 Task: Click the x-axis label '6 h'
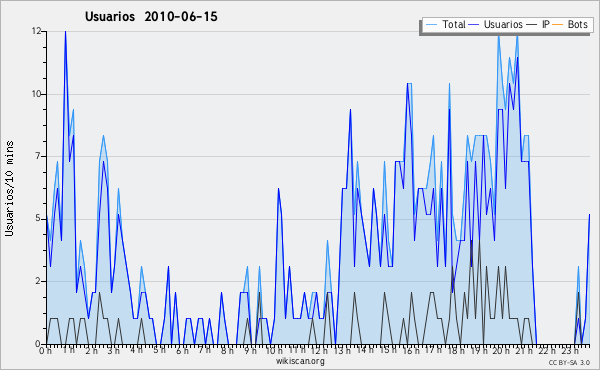[x=182, y=350]
